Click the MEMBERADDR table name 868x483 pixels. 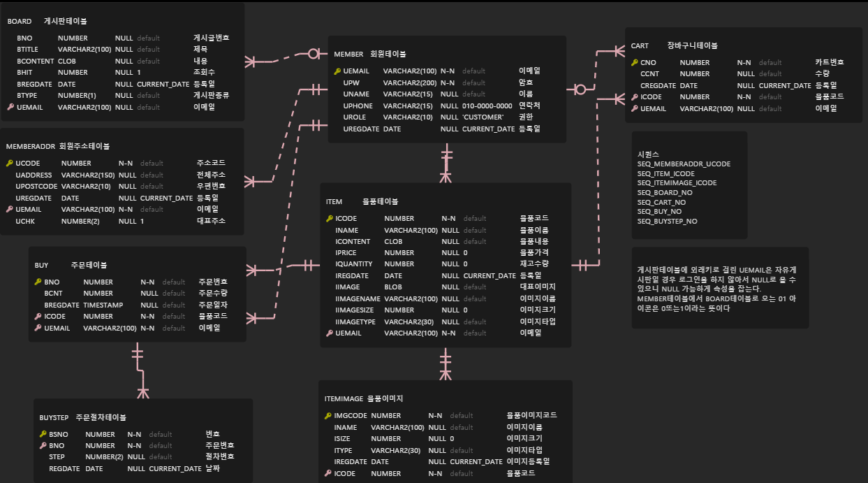tap(30, 147)
